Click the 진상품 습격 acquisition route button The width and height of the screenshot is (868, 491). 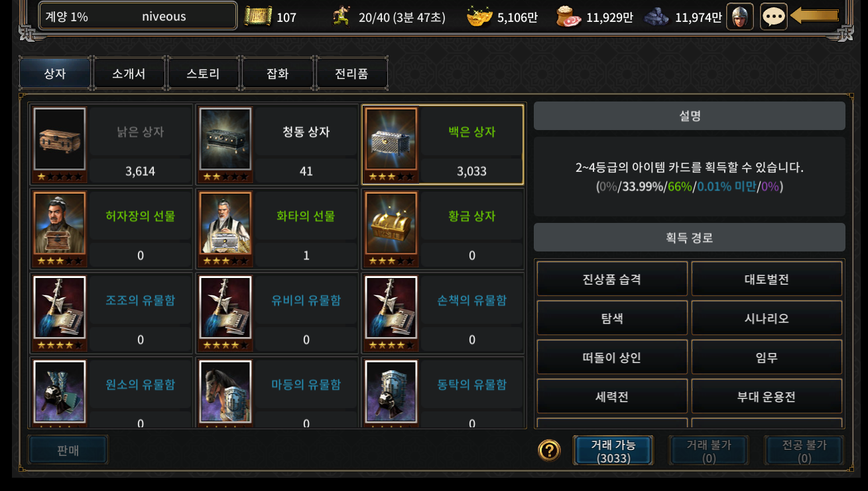pos(612,279)
